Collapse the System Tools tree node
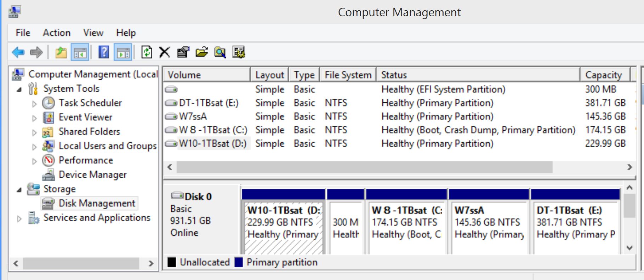This screenshot has width=644, height=280. [x=19, y=90]
